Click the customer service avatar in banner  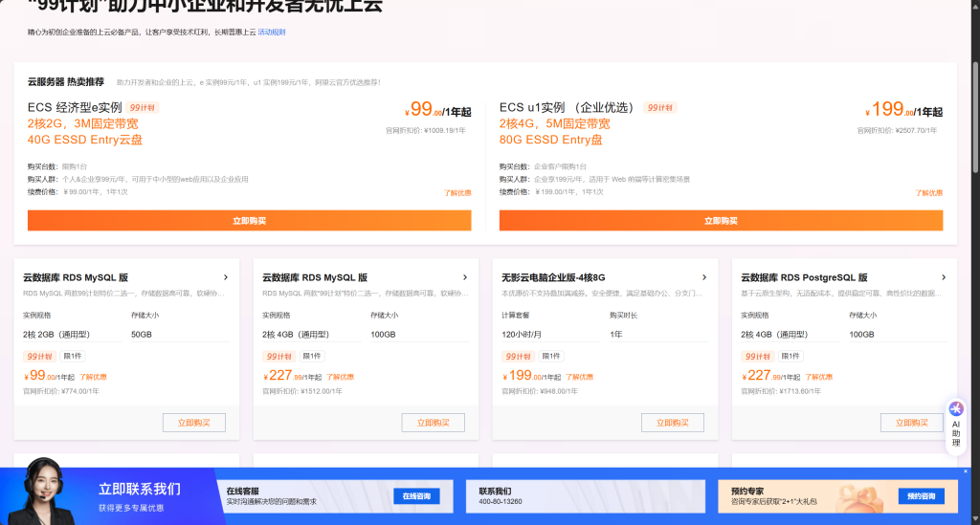[x=44, y=492]
